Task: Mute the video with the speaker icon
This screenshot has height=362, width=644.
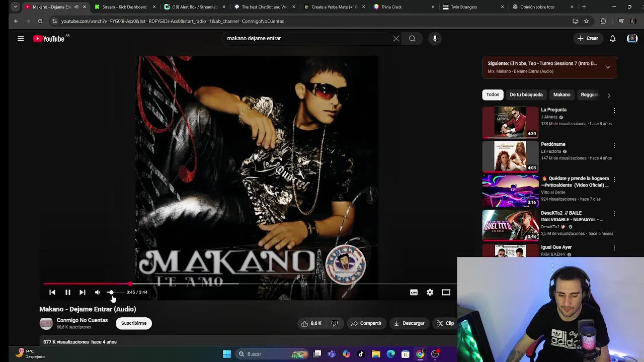Action: (x=97, y=292)
